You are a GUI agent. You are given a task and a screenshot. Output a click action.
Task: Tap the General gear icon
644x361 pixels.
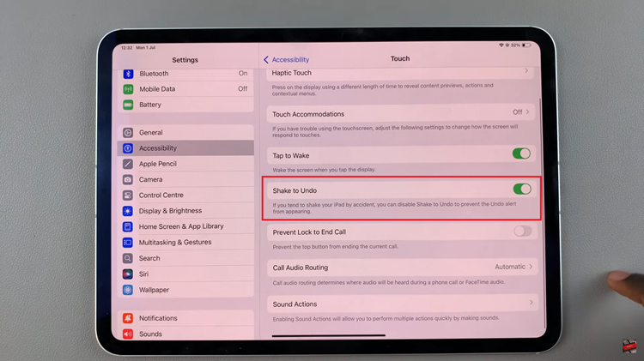click(128, 133)
